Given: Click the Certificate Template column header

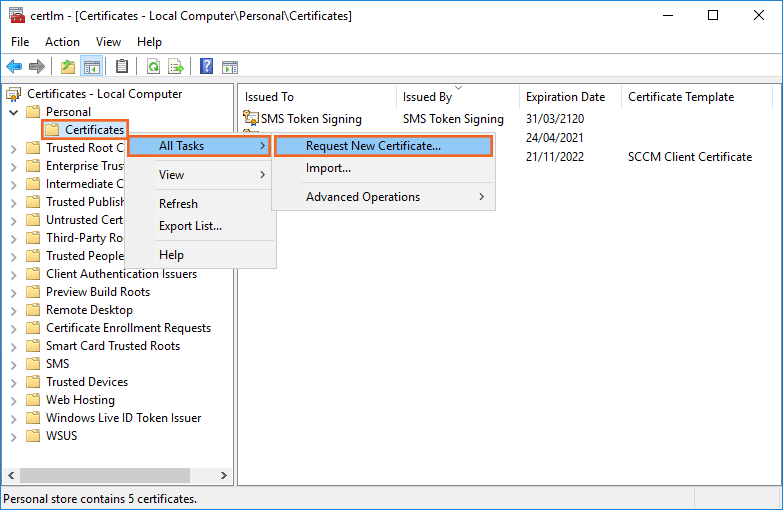Looking at the screenshot, I should coord(680,97).
